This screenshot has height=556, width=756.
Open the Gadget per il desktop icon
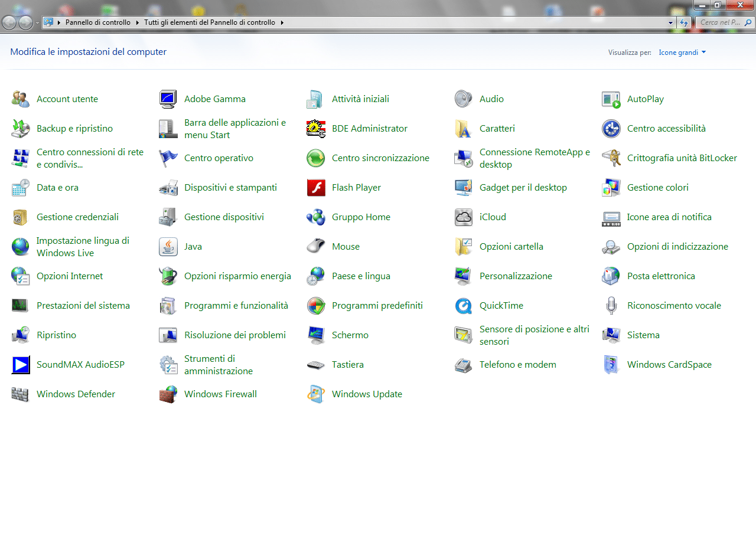pos(464,188)
